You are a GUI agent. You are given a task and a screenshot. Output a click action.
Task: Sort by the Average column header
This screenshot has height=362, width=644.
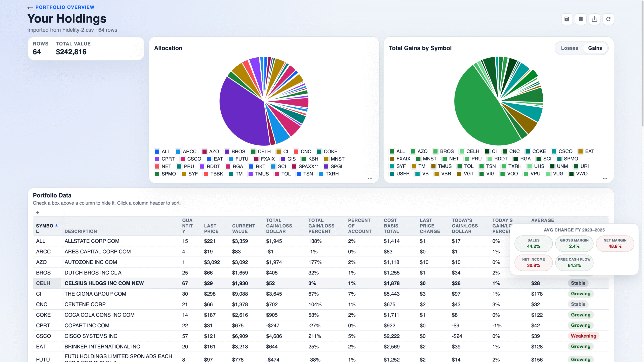tap(543, 220)
